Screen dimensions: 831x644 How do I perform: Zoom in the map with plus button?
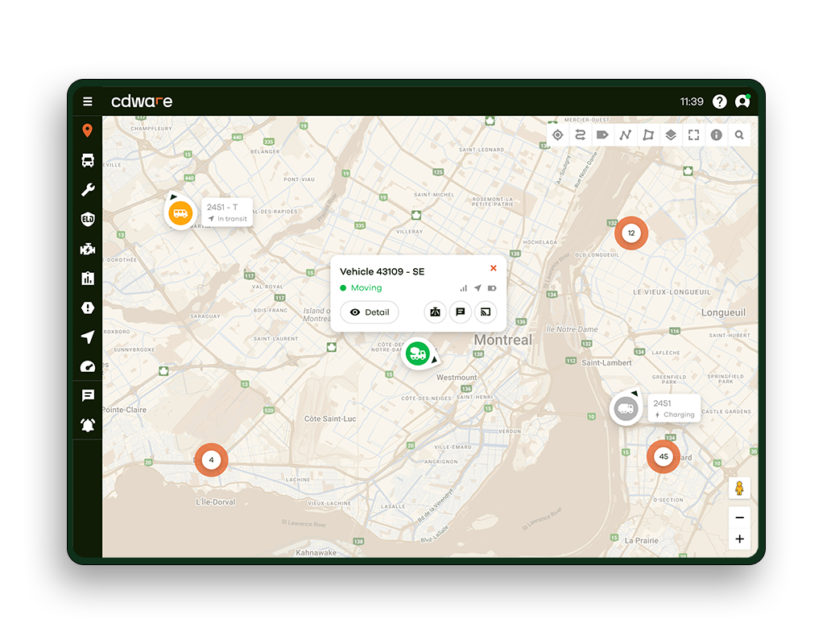point(739,539)
